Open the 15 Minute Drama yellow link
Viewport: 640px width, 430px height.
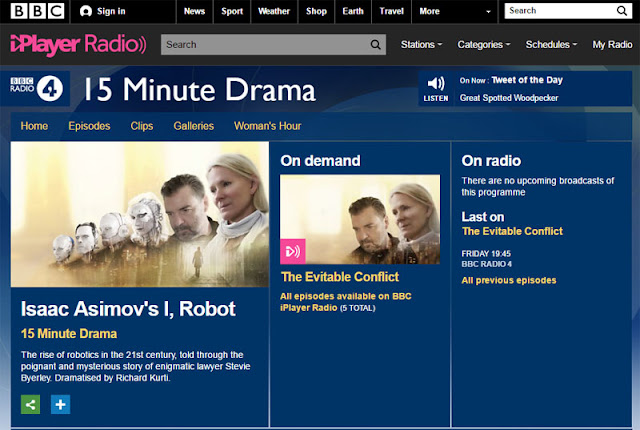tap(69, 334)
